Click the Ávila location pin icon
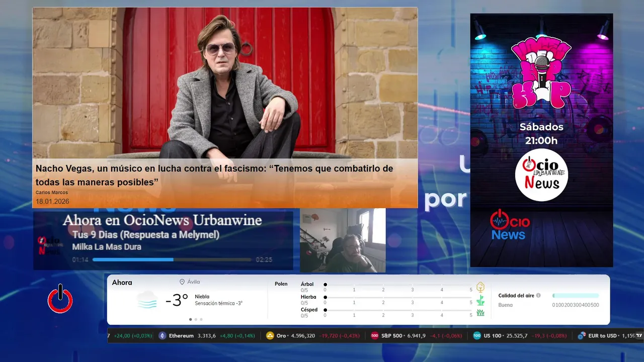The image size is (644, 362). tap(182, 282)
